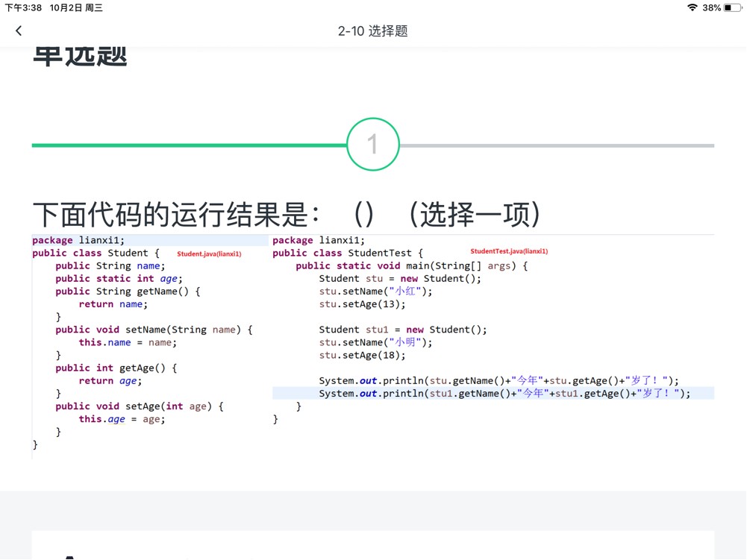Screen dimensions: 747x560
Task: Tap the Wi-Fi status icon
Action: click(693, 7)
